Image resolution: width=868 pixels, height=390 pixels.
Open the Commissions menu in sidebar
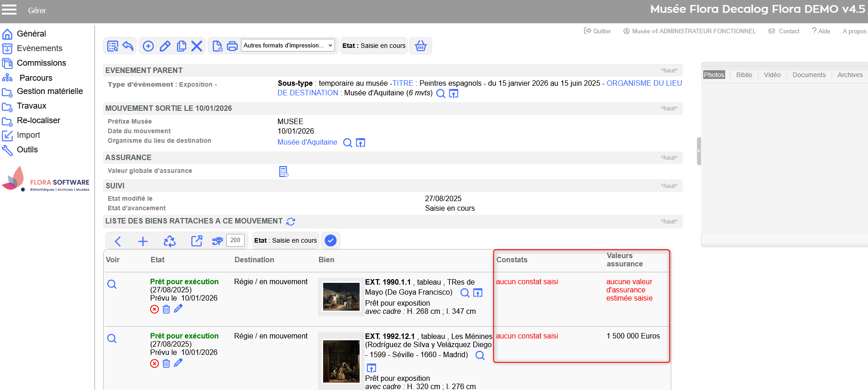coord(41,63)
